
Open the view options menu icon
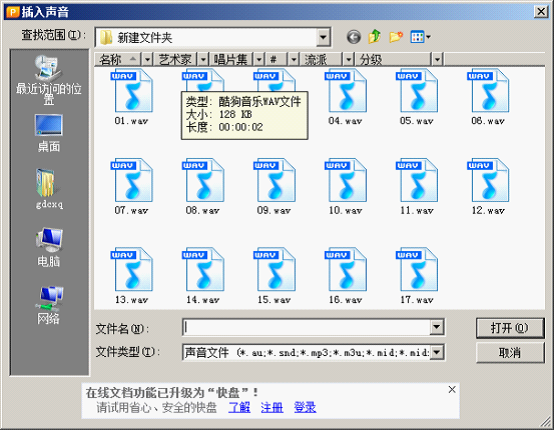click(x=420, y=37)
